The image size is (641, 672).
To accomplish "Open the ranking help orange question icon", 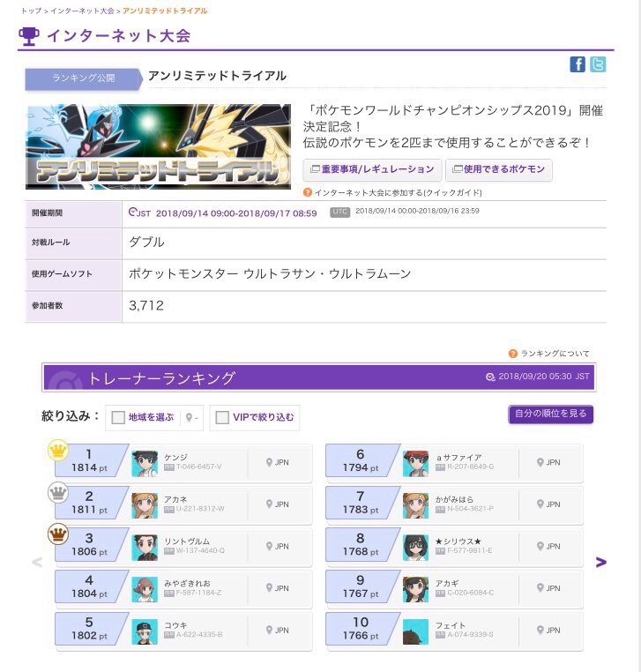I will (x=512, y=354).
